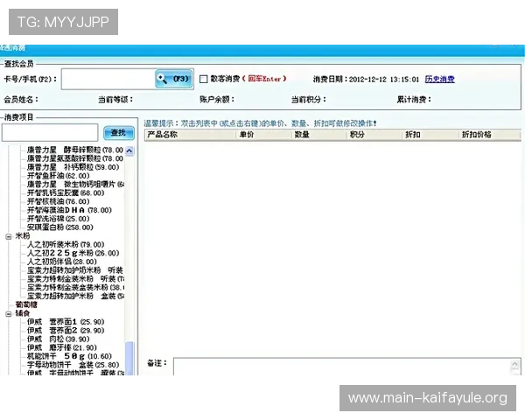Image resolution: width=525 pixels, height=420 pixels.
Task: Select 康普力星 补钙颗粒 (59.00)
Action: point(73,167)
